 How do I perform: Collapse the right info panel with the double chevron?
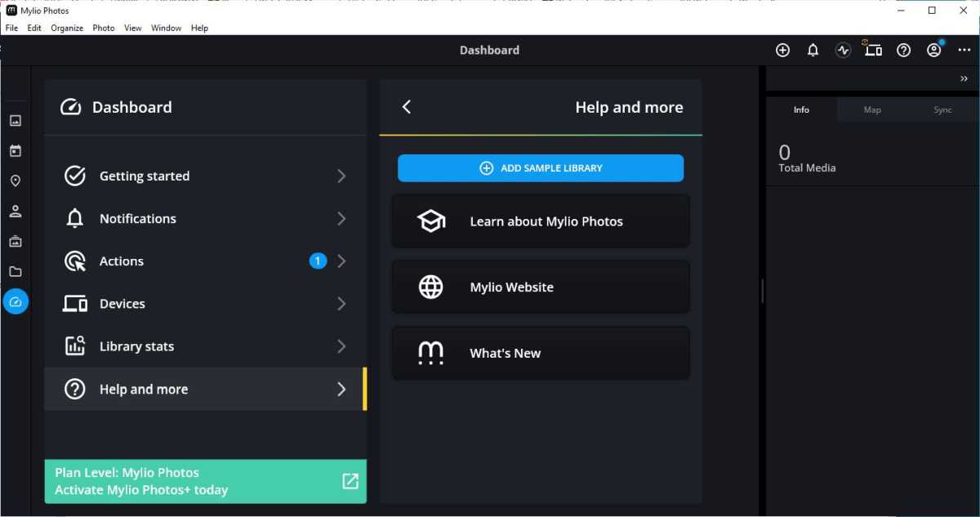tap(964, 79)
